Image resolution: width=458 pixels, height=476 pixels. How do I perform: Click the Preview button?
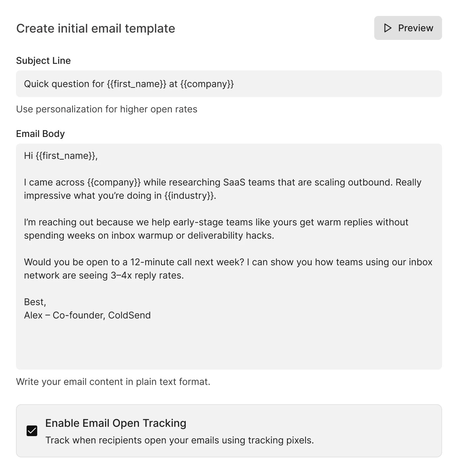pyautogui.click(x=408, y=28)
